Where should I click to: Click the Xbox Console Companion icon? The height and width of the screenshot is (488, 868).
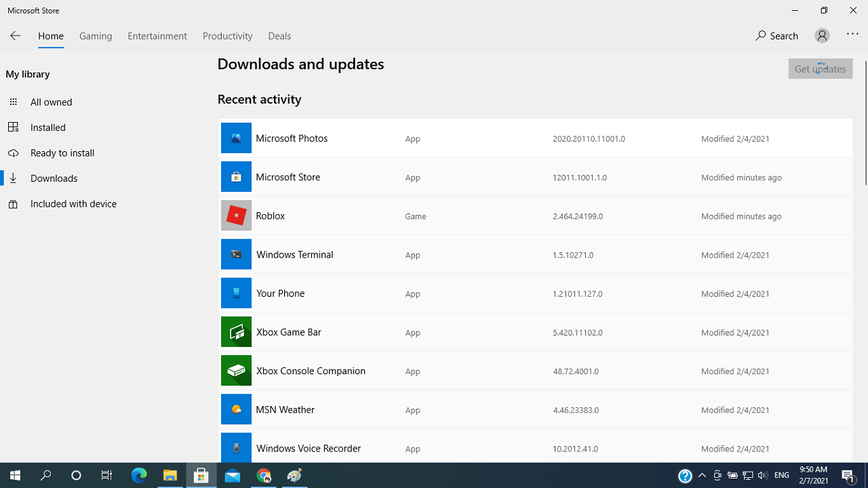click(236, 371)
